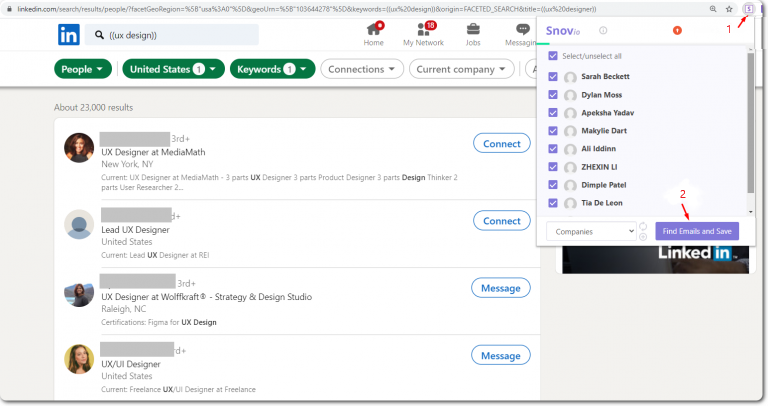
Task: Click the orange notification icon in Snov.io panel
Action: 677,30
